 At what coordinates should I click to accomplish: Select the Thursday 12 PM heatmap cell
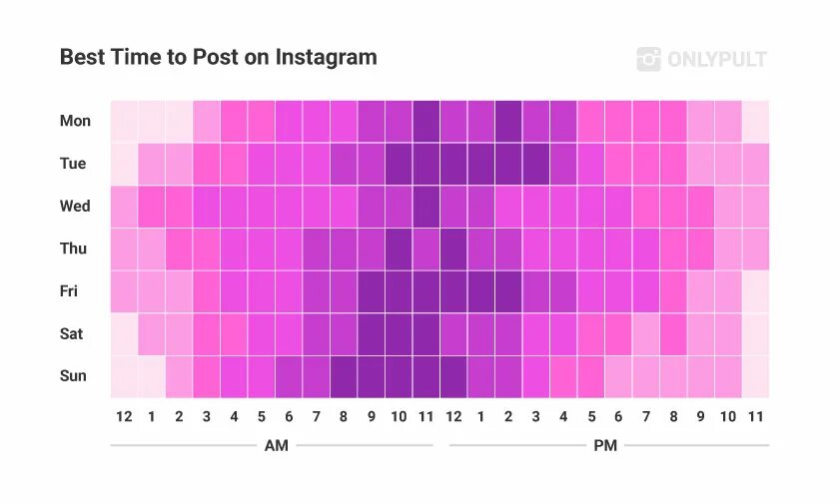453,250
